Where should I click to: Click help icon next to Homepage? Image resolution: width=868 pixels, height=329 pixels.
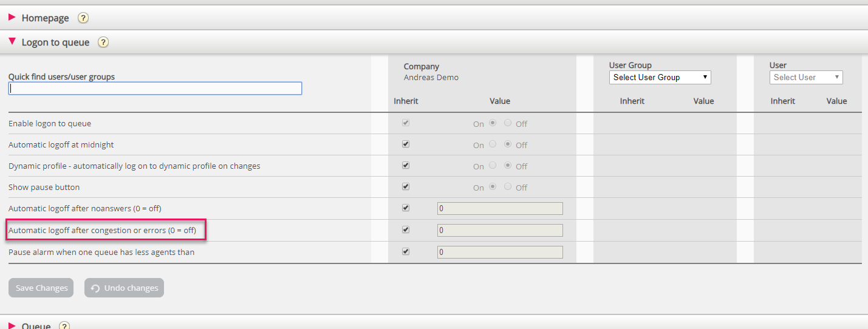click(83, 18)
